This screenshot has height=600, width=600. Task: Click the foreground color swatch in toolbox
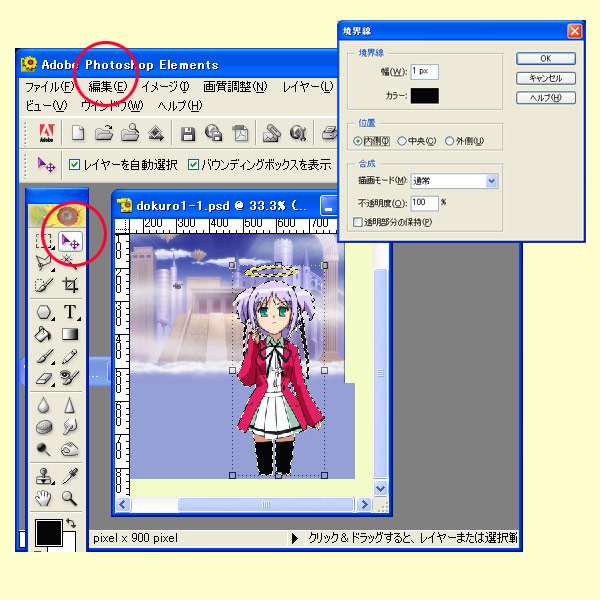pyautogui.click(x=49, y=532)
